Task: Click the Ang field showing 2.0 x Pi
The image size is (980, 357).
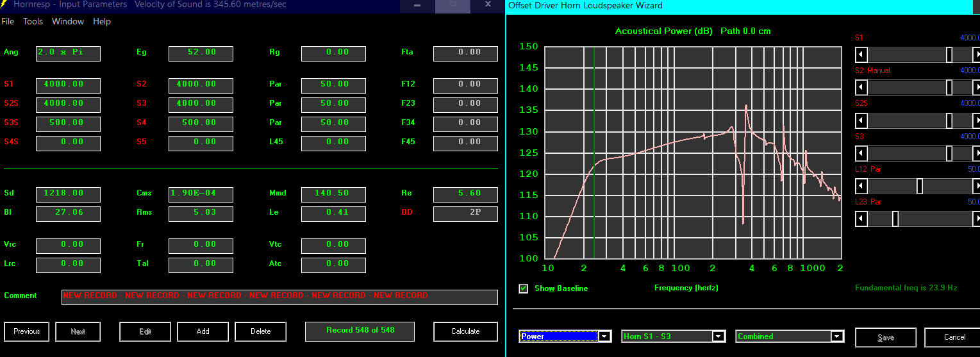Action: coord(68,53)
